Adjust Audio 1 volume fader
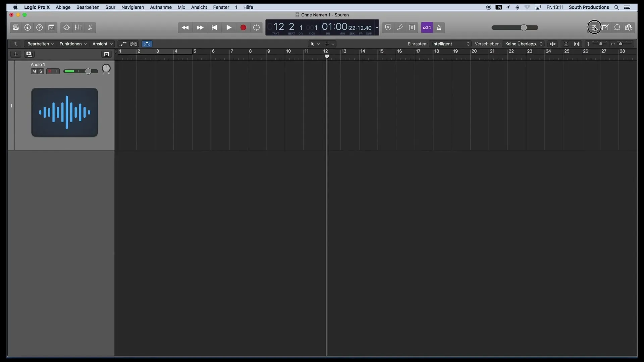 tap(81, 71)
